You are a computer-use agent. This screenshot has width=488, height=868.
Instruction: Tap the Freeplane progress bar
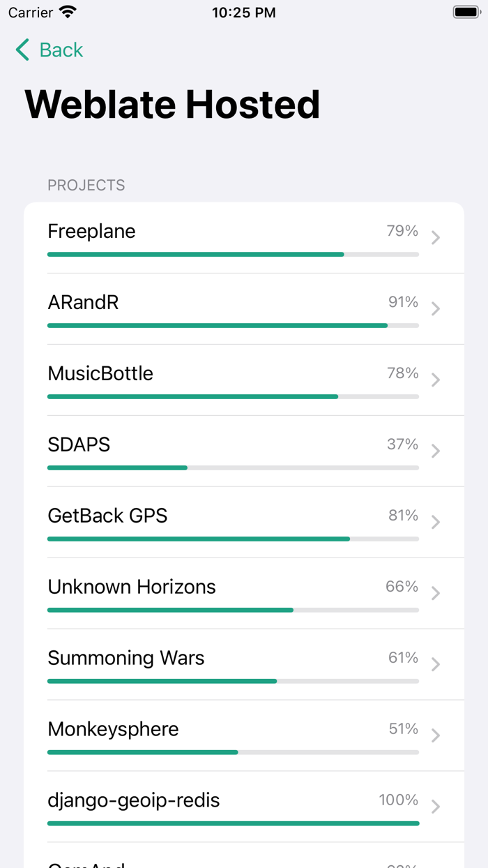(x=233, y=254)
